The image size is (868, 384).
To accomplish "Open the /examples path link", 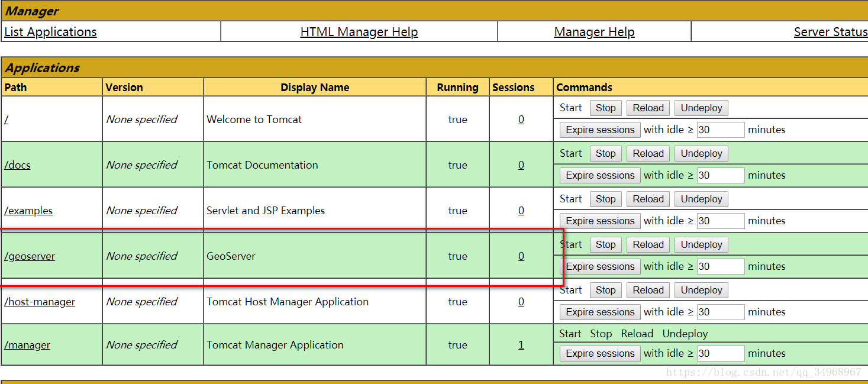I will (x=28, y=211).
